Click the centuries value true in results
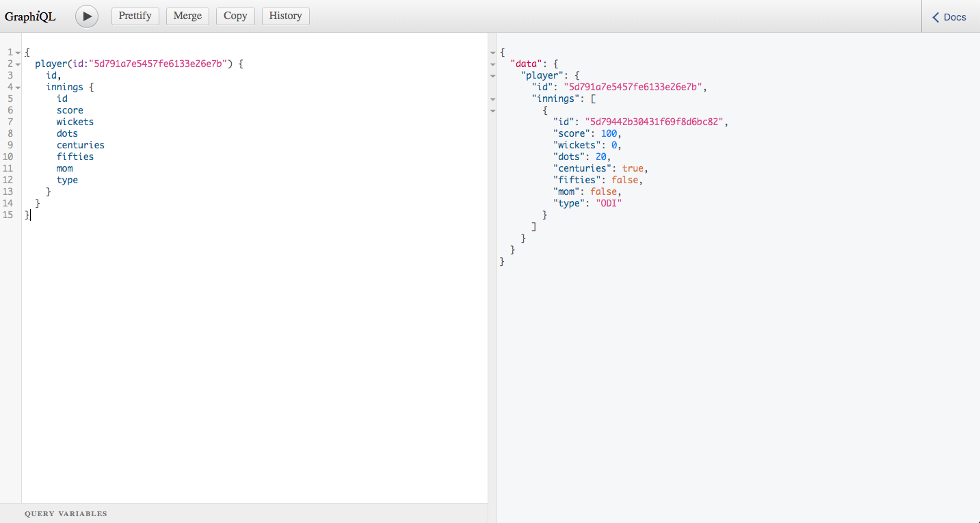 tap(633, 168)
